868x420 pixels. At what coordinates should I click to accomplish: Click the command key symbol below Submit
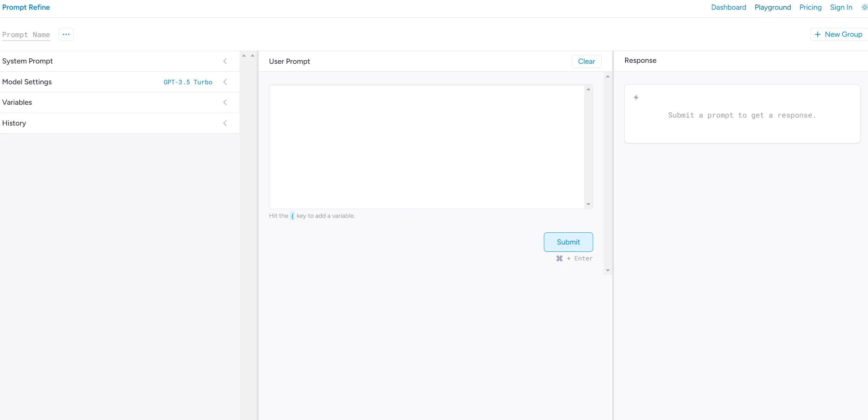pos(559,258)
